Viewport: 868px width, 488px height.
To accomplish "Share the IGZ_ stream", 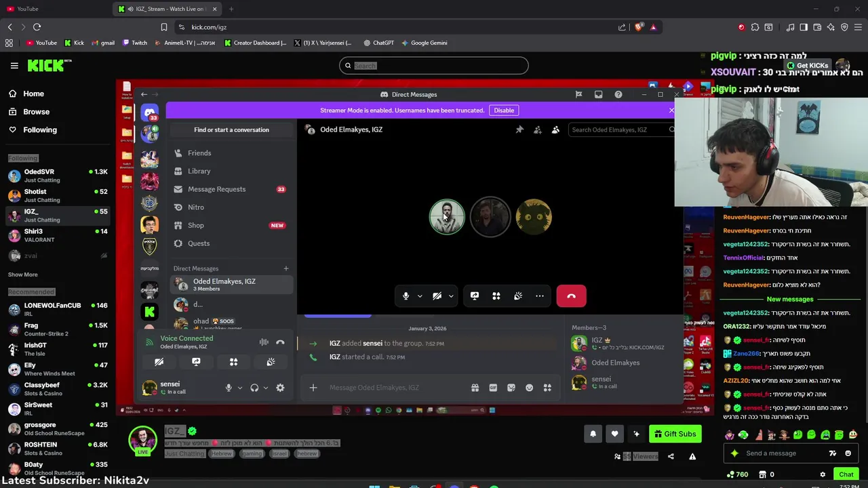I will coord(671,457).
